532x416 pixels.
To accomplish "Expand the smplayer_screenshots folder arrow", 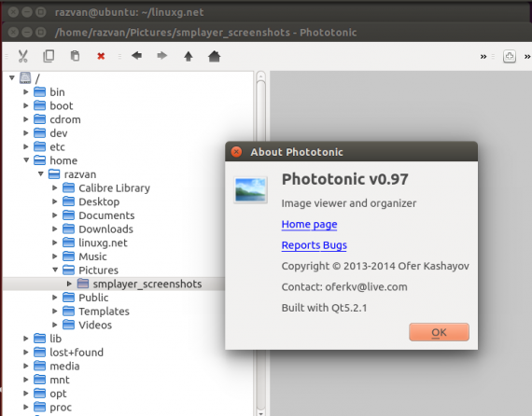I will (69, 284).
